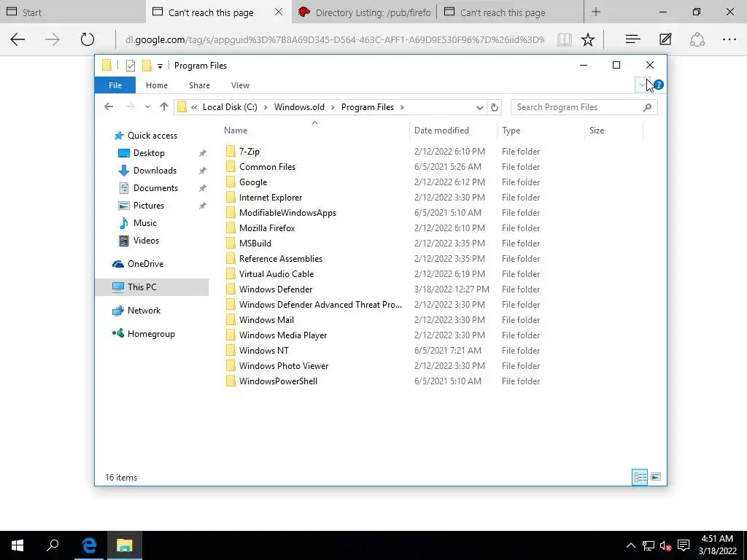Click Quick access star icon
The image size is (747, 560).
pos(119,136)
